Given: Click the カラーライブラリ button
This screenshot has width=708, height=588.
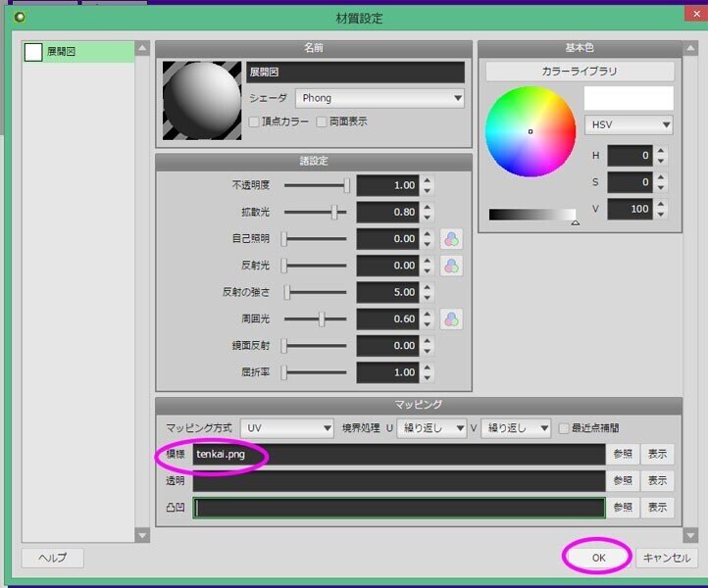Looking at the screenshot, I should 580,72.
